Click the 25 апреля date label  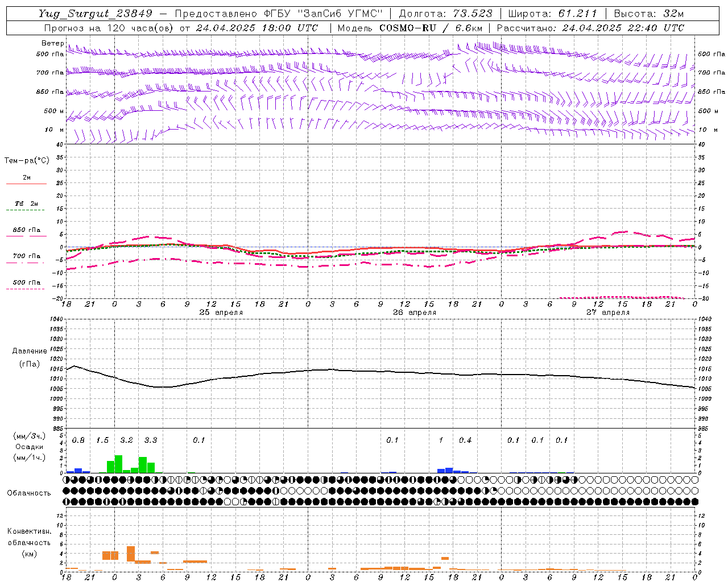point(221,313)
